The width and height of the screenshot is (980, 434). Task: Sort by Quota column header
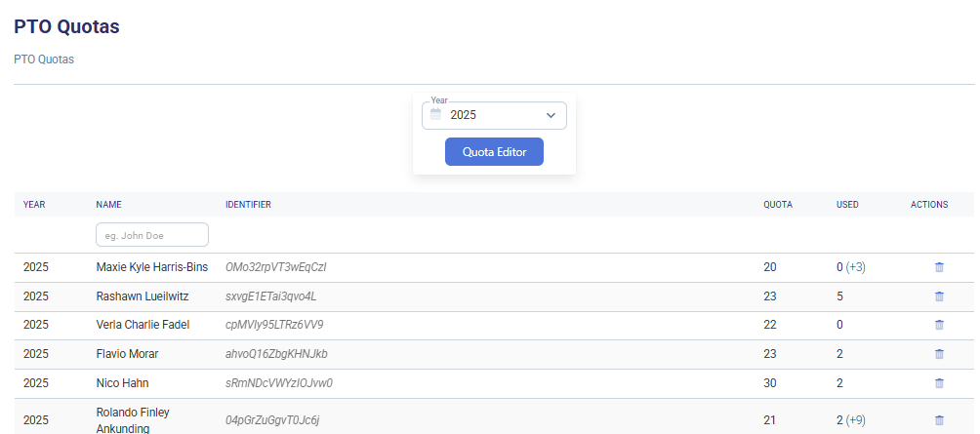778,205
